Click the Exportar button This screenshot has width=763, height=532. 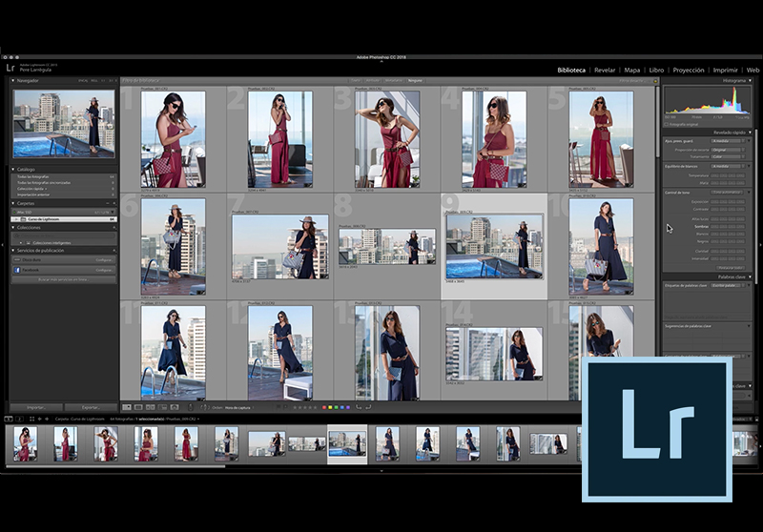(89, 407)
